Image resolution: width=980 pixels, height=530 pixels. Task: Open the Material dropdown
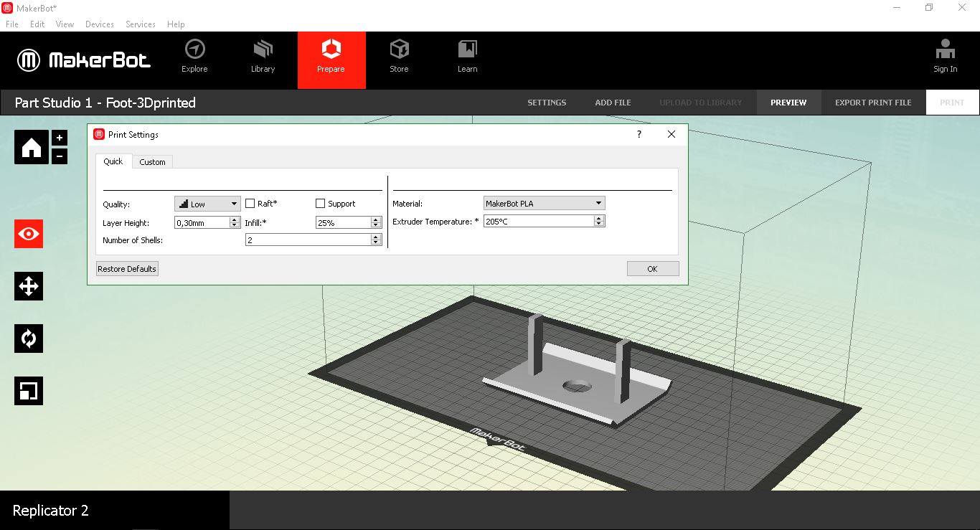coord(545,204)
